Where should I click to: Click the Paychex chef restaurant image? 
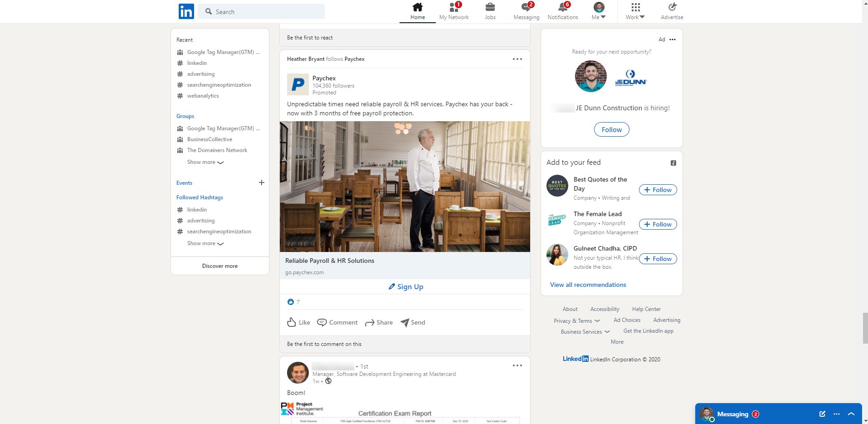pos(405,186)
